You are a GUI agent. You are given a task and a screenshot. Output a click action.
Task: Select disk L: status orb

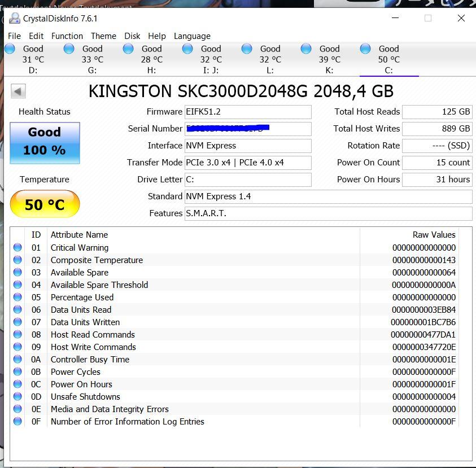(x=247, y=49)
